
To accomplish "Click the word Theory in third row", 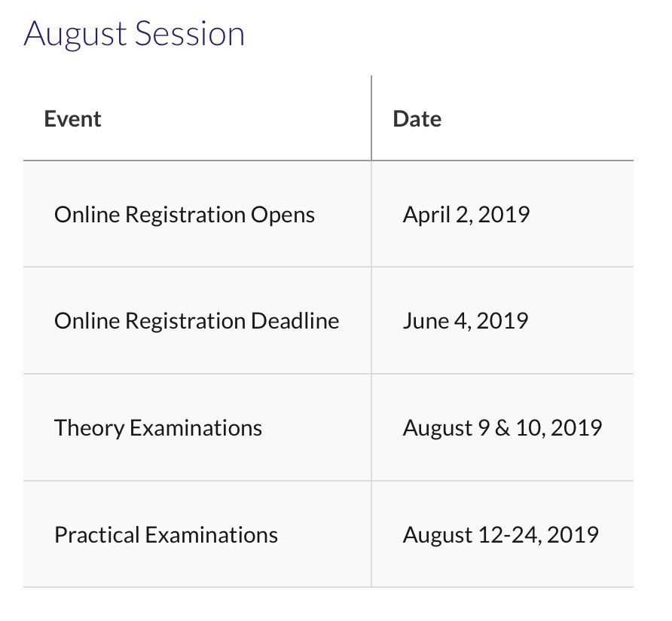I will click(89, 428).
